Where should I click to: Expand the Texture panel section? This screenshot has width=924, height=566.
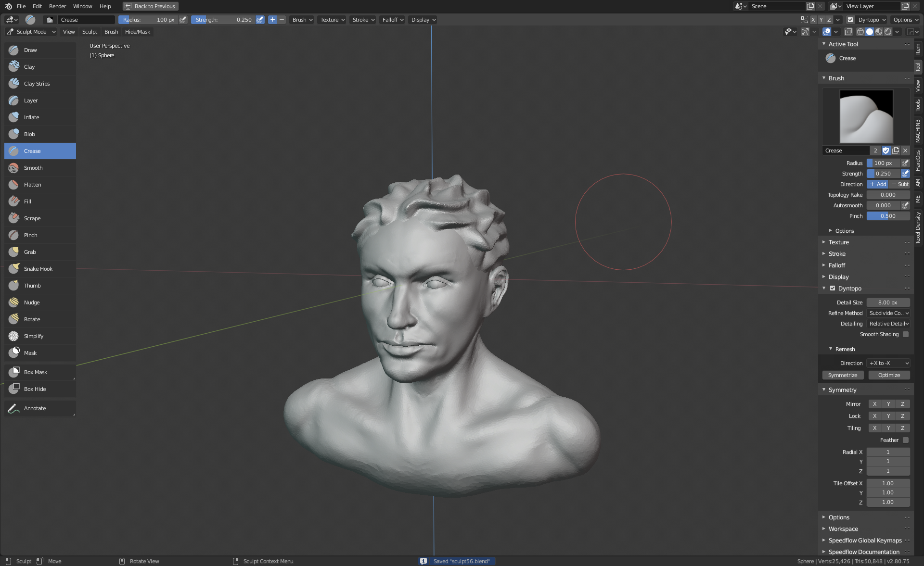(x=838, y=242)
